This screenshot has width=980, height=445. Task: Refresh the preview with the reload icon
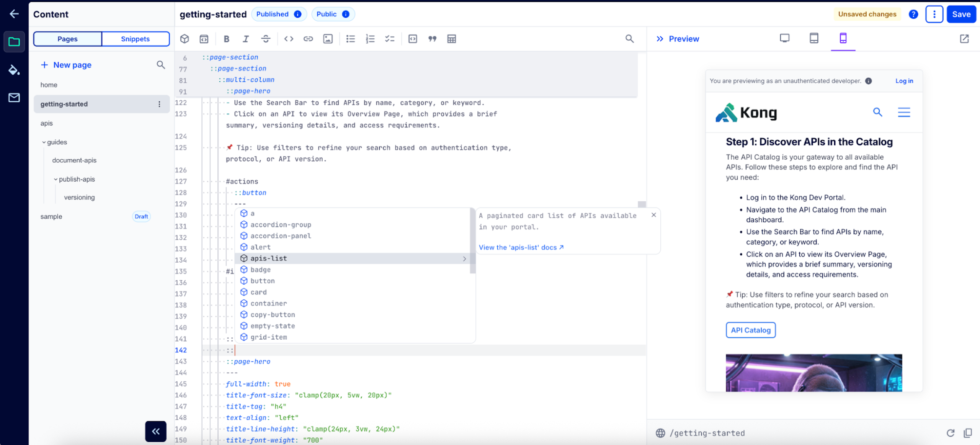[951, 433]
